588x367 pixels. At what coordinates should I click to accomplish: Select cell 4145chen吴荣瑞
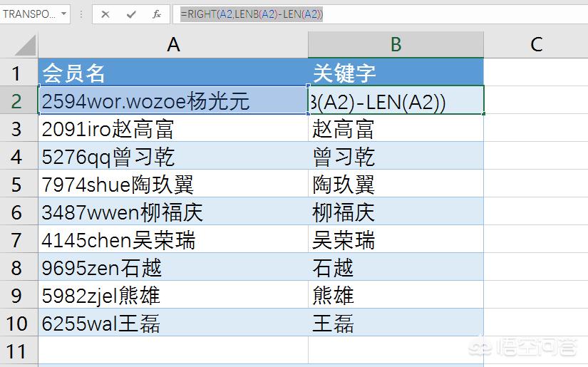pos(173,239)
